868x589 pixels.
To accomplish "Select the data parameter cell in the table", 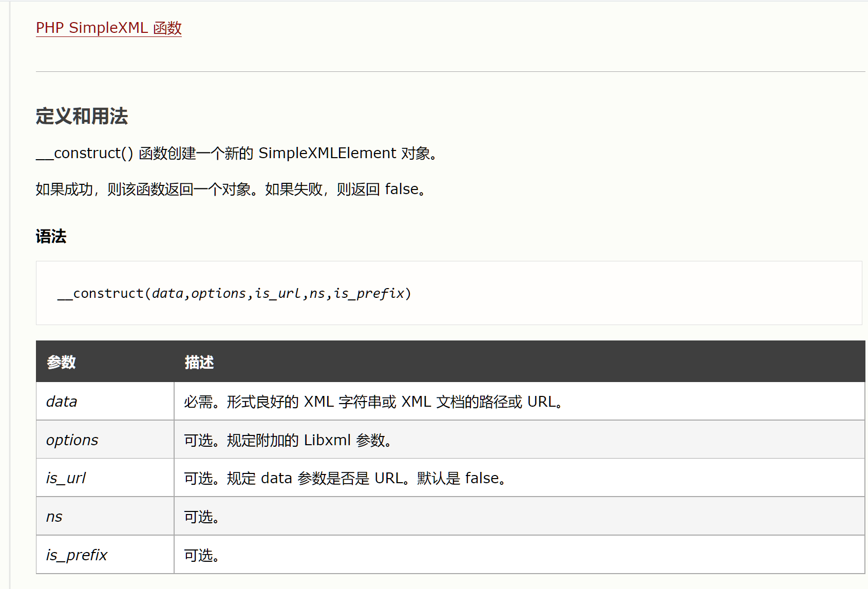I will click(x=62, y=401).
